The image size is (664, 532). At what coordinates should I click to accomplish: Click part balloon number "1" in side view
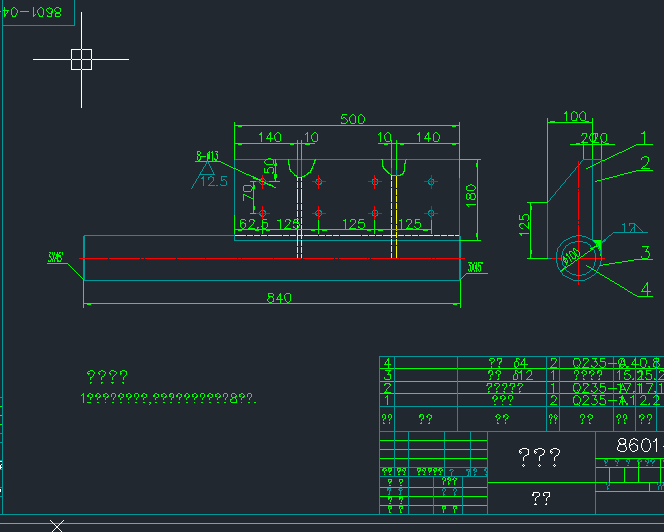(x=644, y=138)
